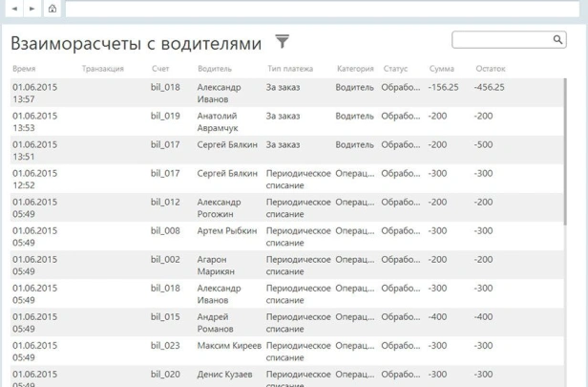Sort by the Время column header
This screenshot has height=387, width=588.
(24, 69)
